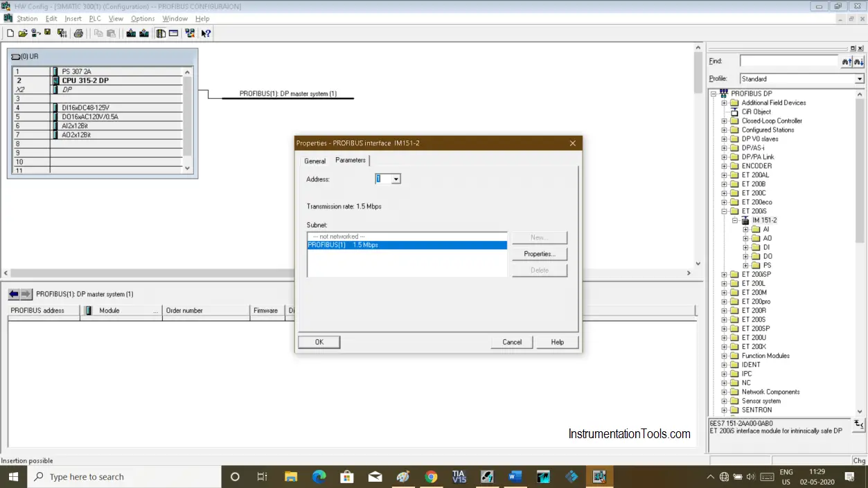Open the Station menu
This screenshot has height=488, width=868.
(x=27, y=19)
